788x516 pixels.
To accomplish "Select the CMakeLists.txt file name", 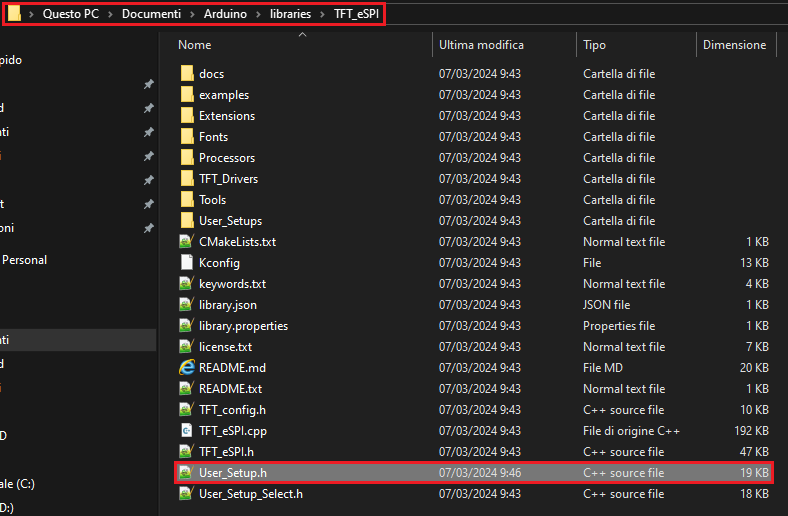I will (x=237, y=242).
